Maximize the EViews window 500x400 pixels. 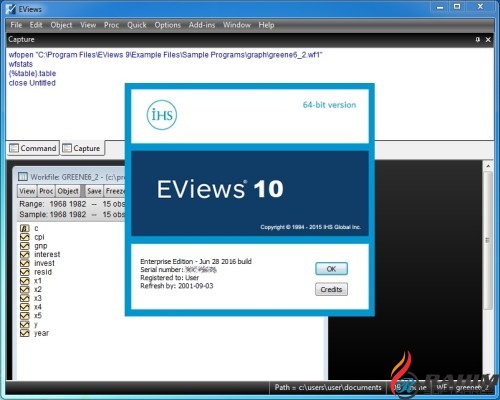click(457, 7)
